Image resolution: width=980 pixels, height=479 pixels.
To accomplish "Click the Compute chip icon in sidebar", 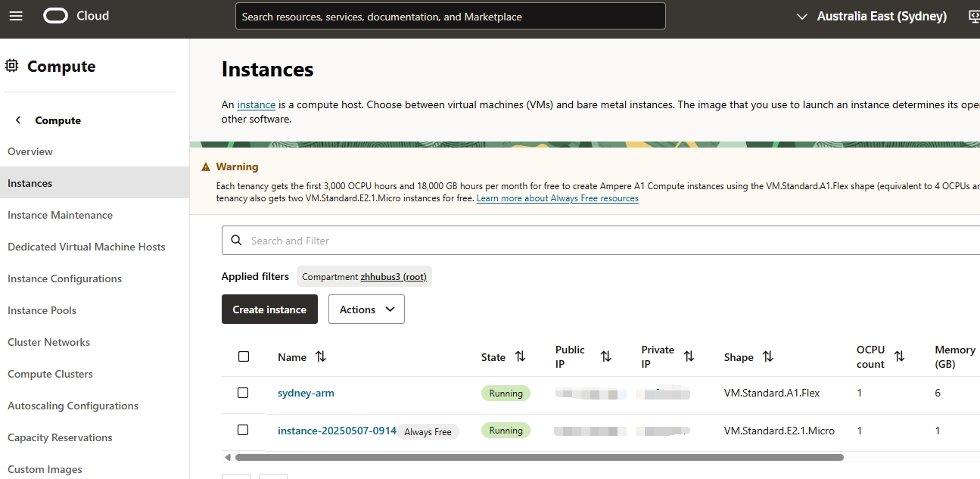I will pos(12,66).
